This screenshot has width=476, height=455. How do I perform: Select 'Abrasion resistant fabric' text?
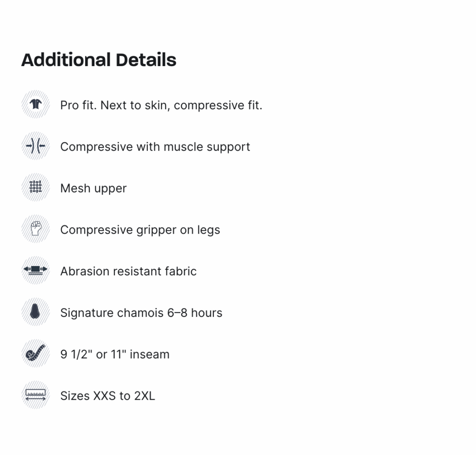click(x=128, y=271)
